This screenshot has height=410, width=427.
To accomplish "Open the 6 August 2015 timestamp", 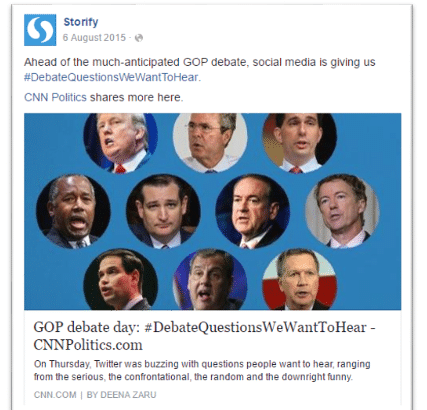I will pyautogui.click(x=94, y=38).
